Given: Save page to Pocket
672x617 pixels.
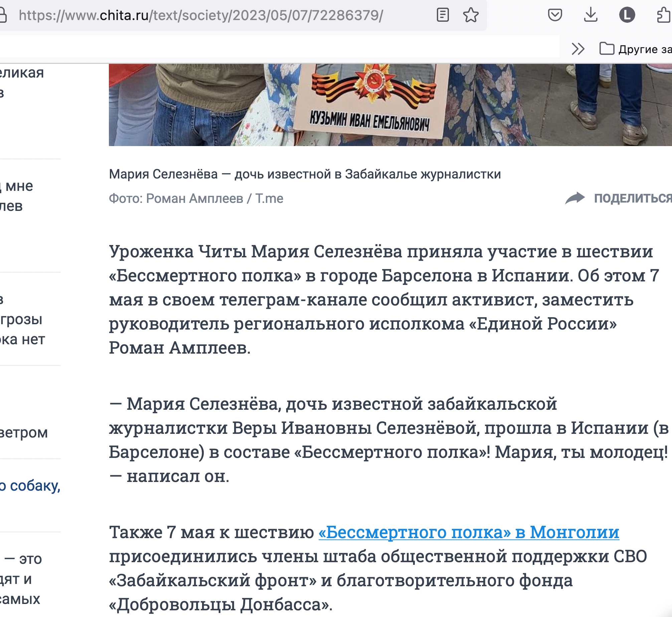Looking at the screenshot, I should [x=555, y=15].
